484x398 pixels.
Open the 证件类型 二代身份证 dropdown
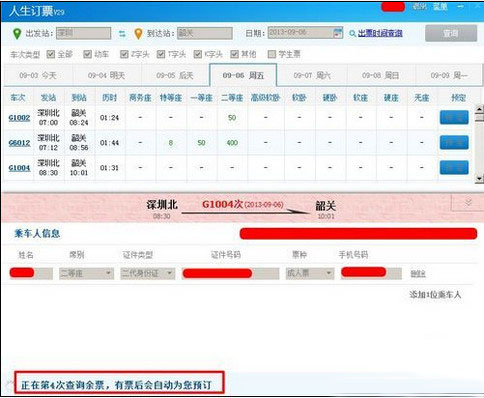147,273
